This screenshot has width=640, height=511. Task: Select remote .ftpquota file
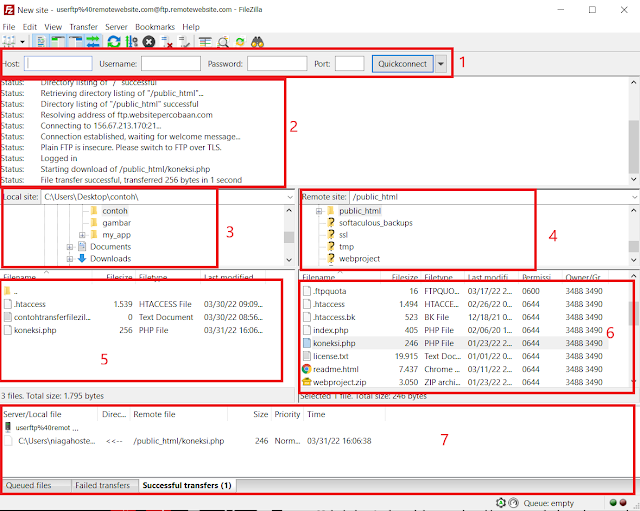[x=329, y=291]
